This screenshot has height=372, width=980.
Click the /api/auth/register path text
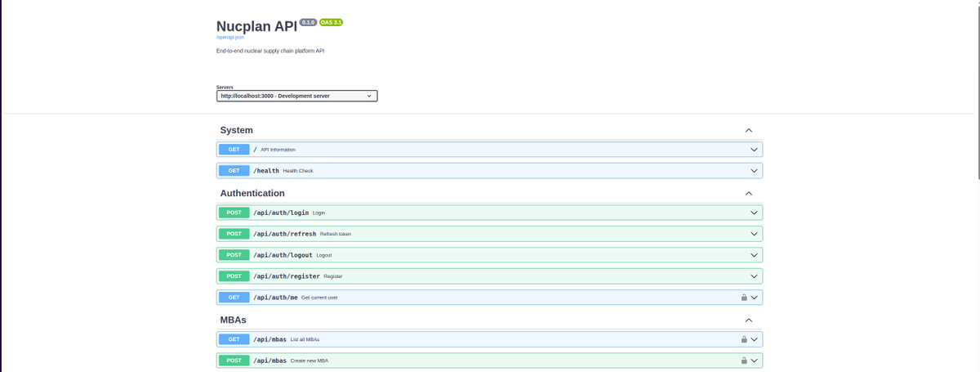click(x=287, y=276)
